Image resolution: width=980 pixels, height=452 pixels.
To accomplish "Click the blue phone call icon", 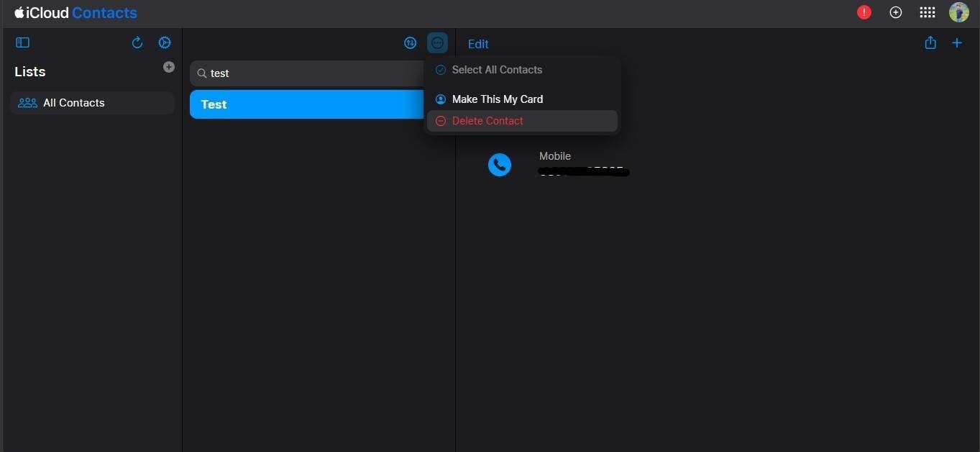I will pyautogui.click(x=500, y=165).
